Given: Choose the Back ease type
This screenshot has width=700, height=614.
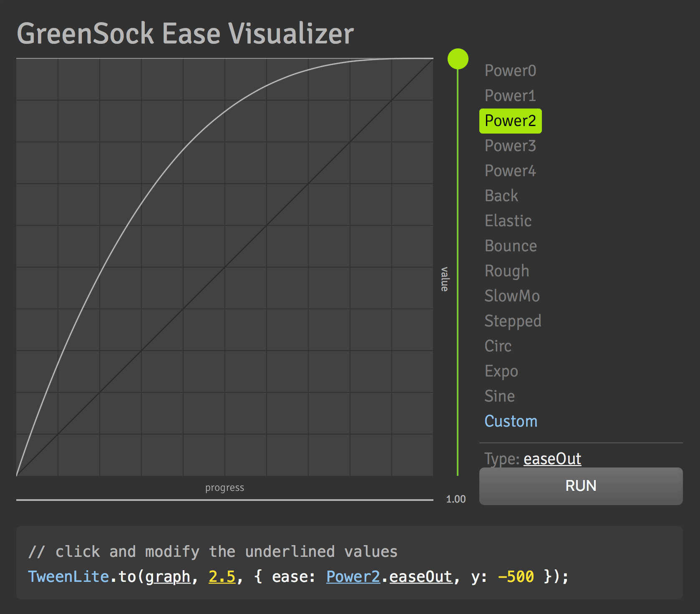Looking at the screenshot, I should tap(501, 196).
